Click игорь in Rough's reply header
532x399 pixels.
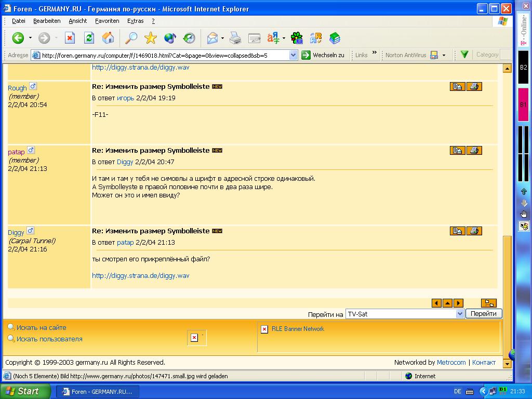(126, 98)
